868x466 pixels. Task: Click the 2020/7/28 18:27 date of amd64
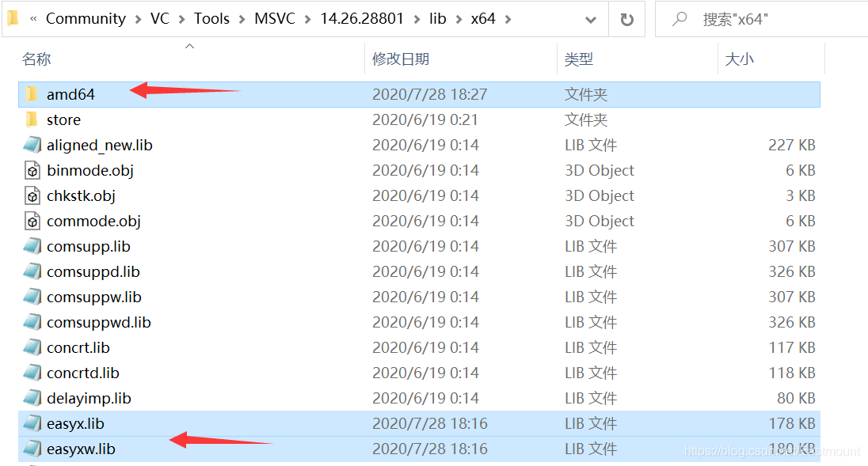(430, 94)
